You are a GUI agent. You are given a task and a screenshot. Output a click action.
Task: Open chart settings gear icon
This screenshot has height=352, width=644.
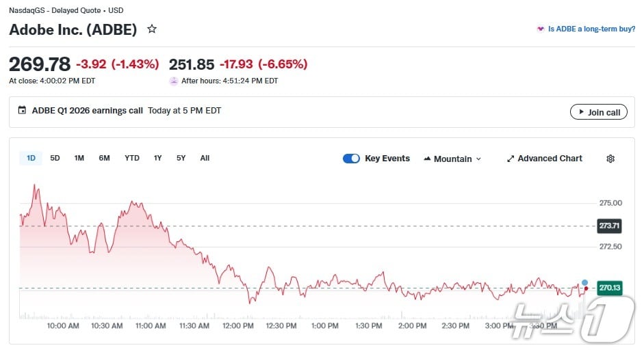point(610,159)
